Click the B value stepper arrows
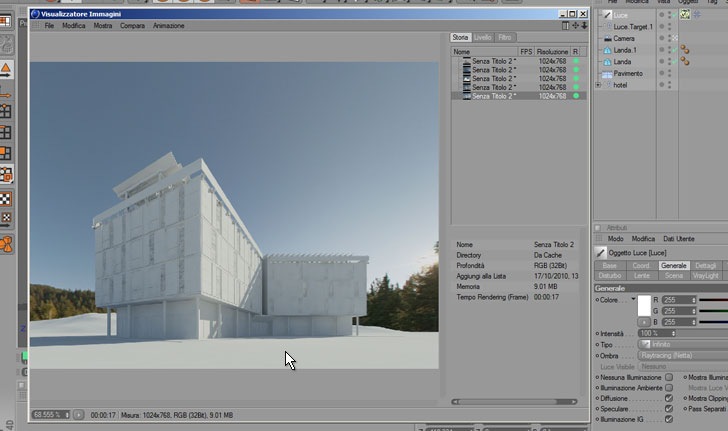The image size is (728, 431). [694, 322]
